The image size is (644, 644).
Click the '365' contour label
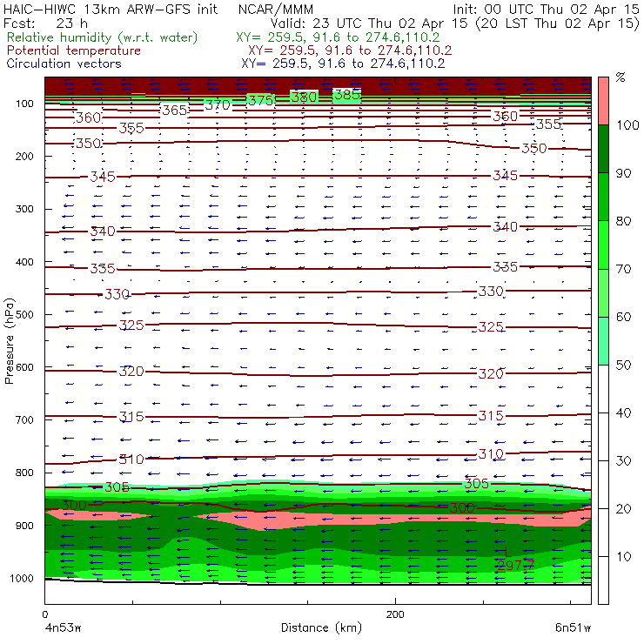click(175, 110)
